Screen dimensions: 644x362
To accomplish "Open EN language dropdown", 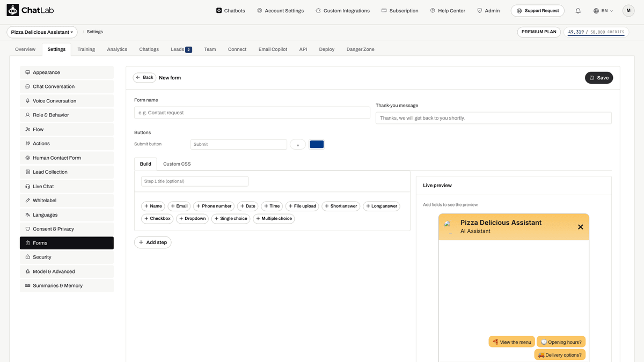I will coord(603,11).
